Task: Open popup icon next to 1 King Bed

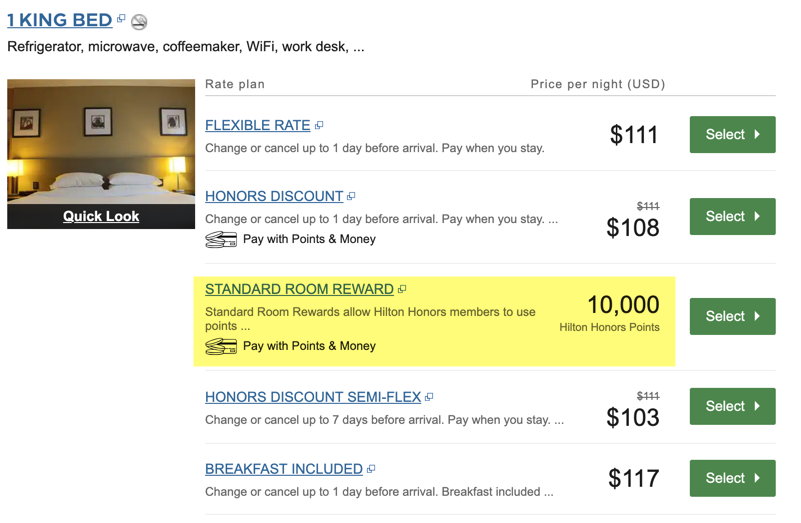Action: pos(121,18)
